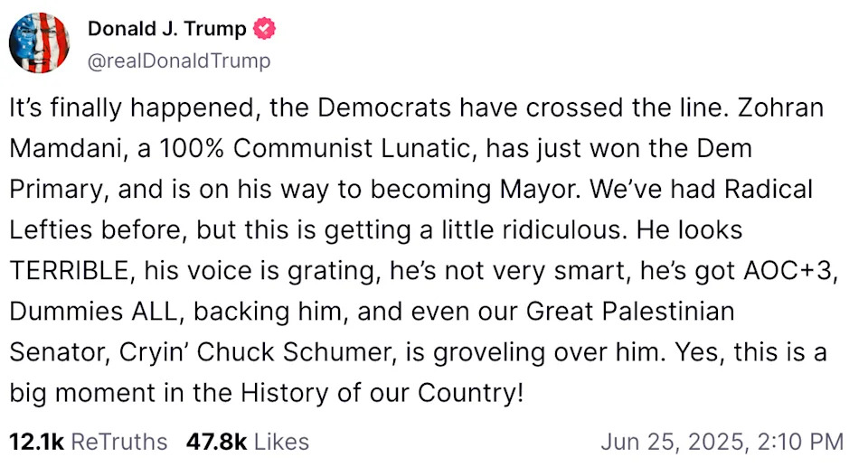View the 12.1k ReTruths count
The image size is (868, 476).
click(x=36, y=442)
